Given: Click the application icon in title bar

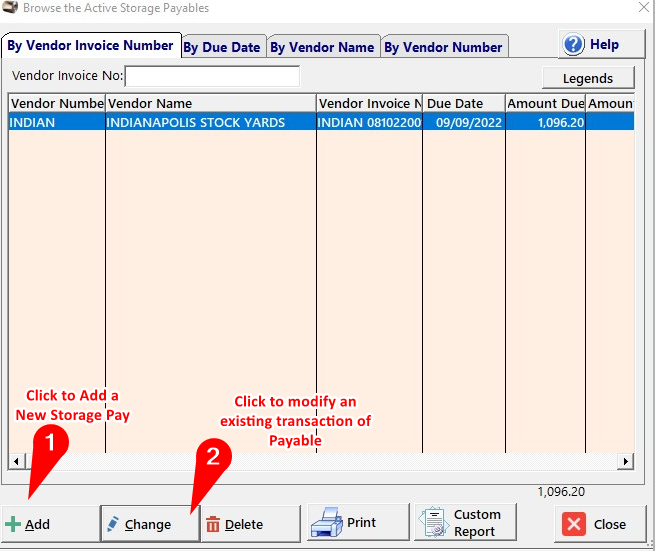Looking at the screenshot, I should tap(10, 8).
